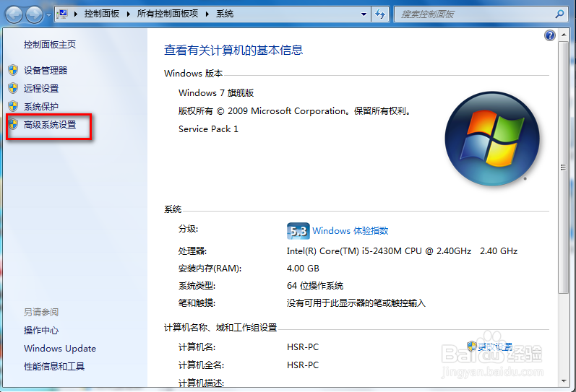Open help via blue question mark
Screen dimensions: 576x392
point(550,35)
